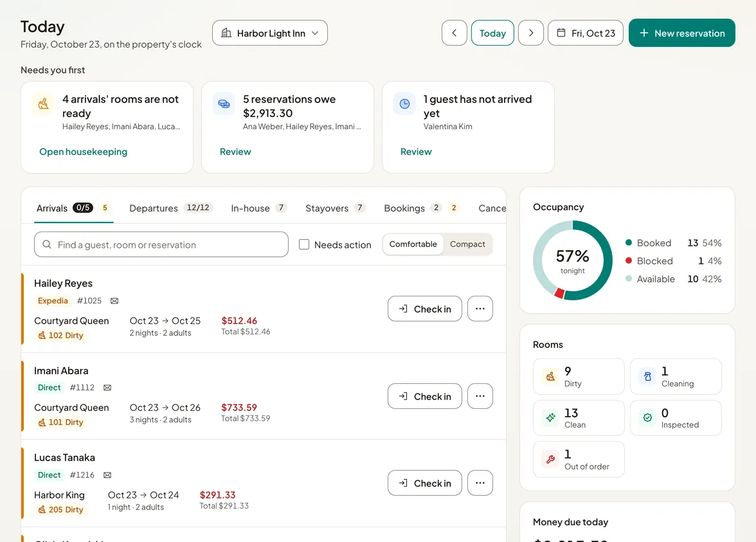Go to the previous day arrow
The width and height of the screenshot is (756, 542).
click(454, 33)
